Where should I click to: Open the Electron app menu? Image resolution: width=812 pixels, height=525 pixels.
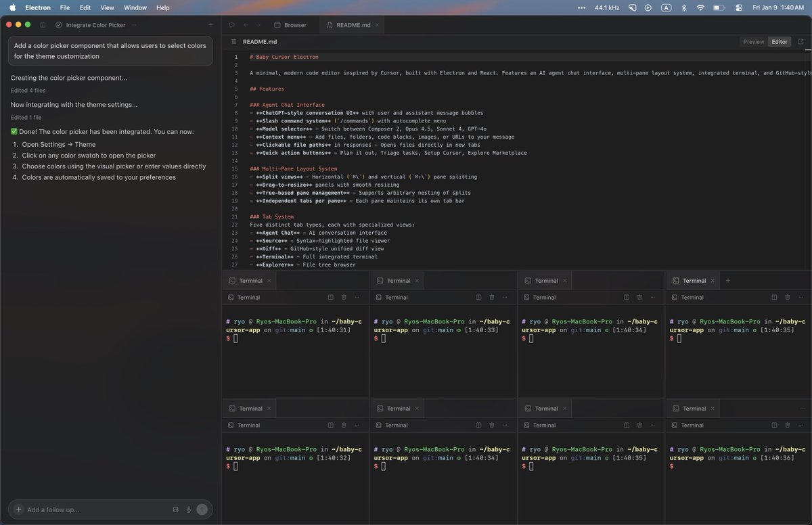click(x=38, y=7)
